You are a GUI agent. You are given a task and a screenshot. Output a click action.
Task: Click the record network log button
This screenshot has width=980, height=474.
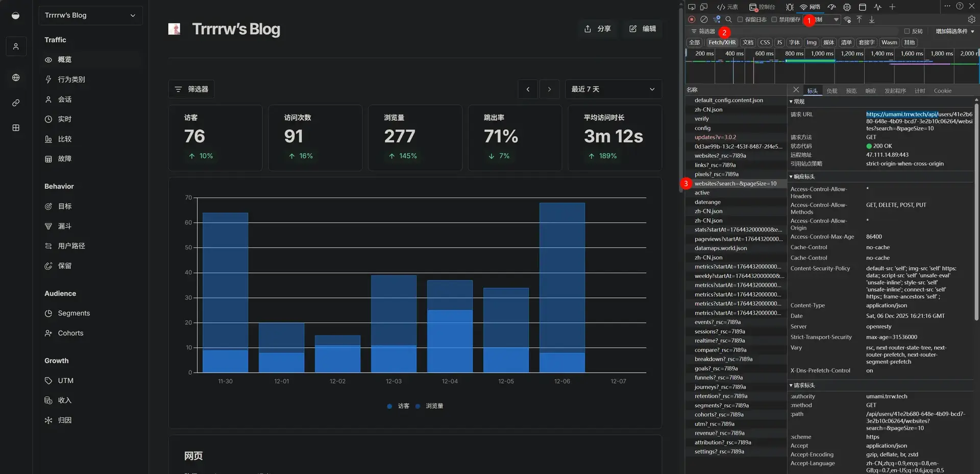(x=692, y=19)
